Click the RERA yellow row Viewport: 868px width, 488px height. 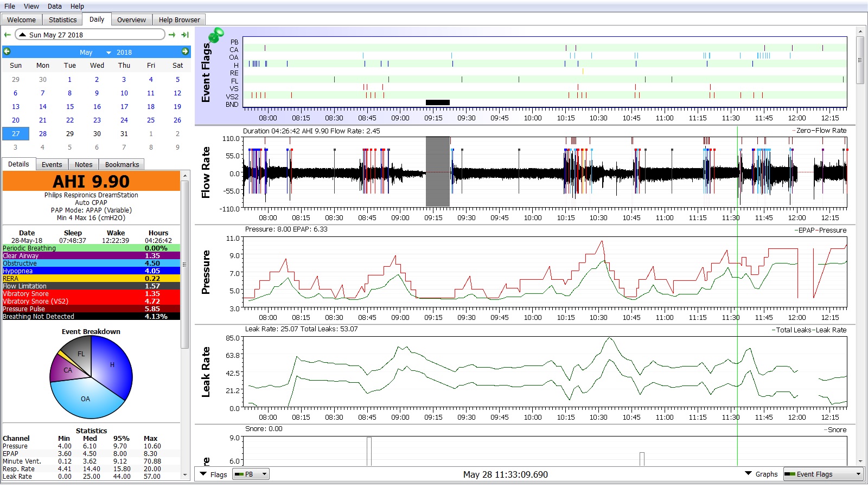[x=91, y=278]
